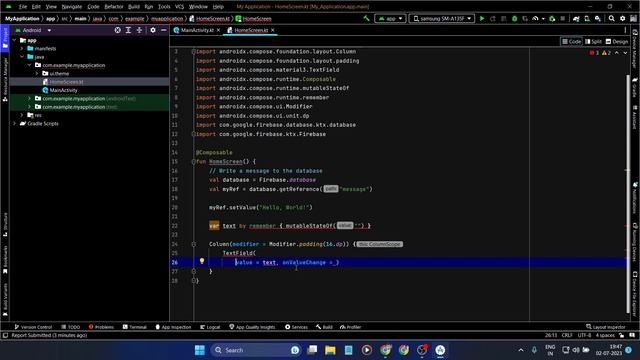Click the Attach Debugger to Android Process icon
The width and height of the screenshot is (640, 360).
[552, 18]
